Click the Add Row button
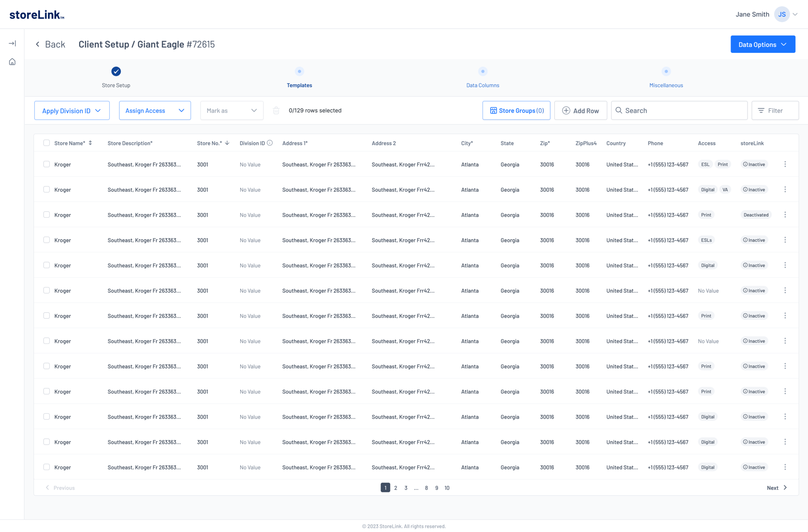This screenshot has width=808, height=532. coord(580,111)
